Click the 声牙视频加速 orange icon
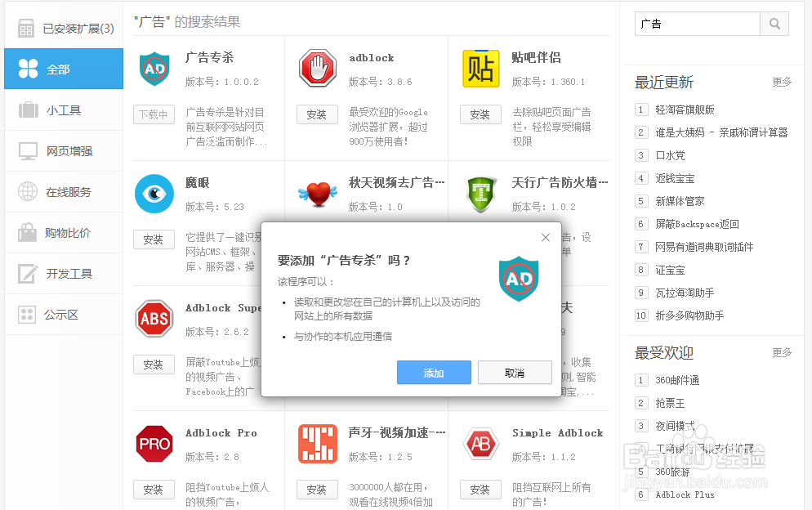 point(317,444)
